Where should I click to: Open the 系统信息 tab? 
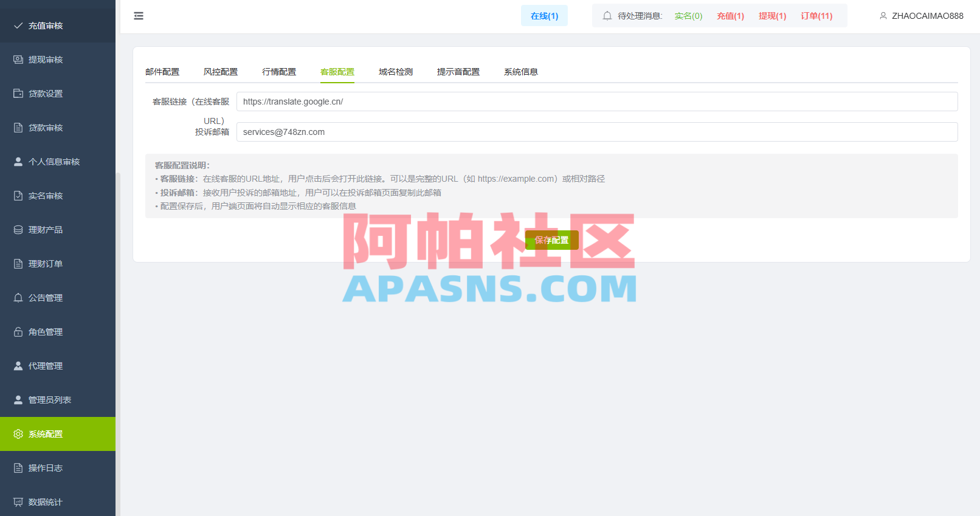pyautogui.click(x=521, y=72)
